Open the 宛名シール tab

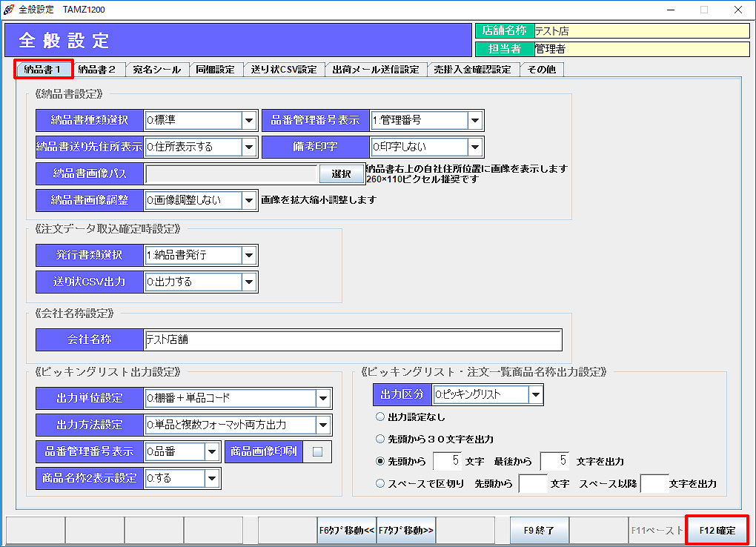[x=156, y=70]
